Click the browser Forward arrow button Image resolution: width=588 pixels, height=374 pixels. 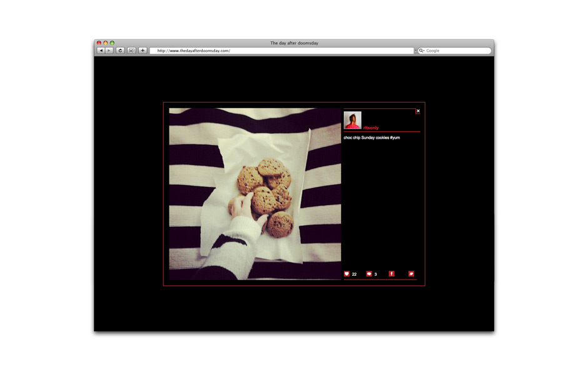pyautogui.click(x=109, y=51)
